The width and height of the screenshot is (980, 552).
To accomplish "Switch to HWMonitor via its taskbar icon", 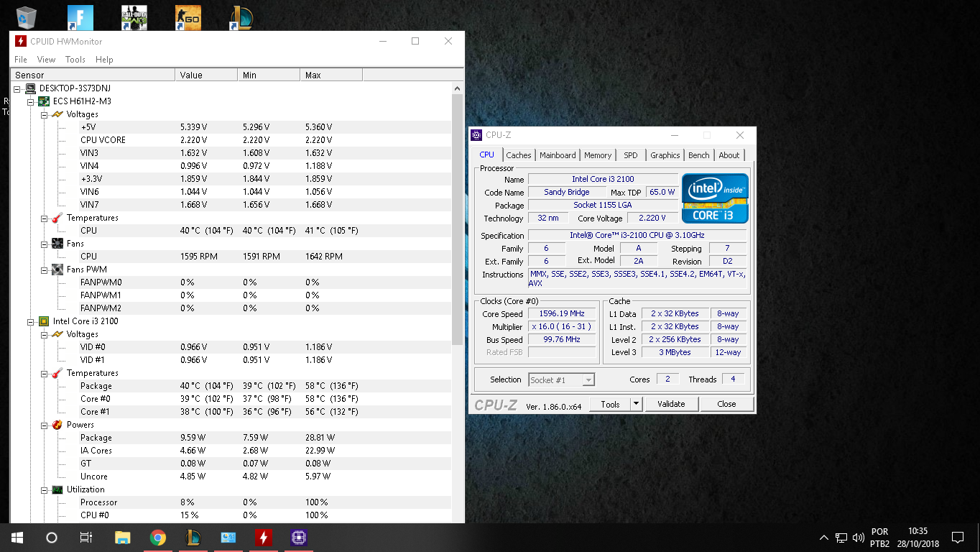I will [264, 538].
